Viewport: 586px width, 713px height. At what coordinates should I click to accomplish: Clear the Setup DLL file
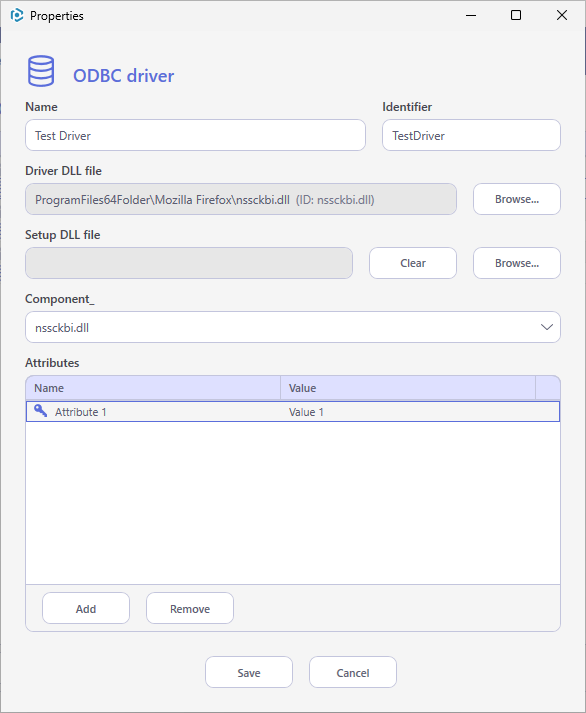click(413, 263)
